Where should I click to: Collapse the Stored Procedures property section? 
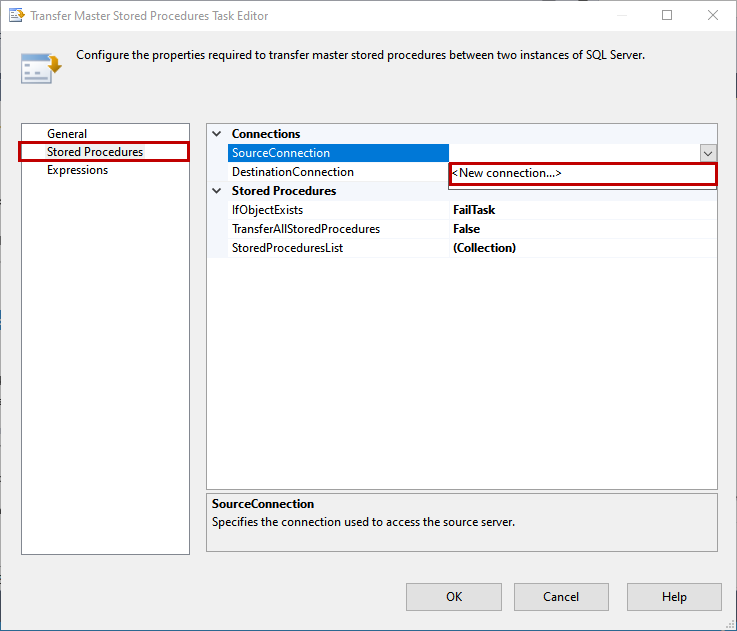217,191
